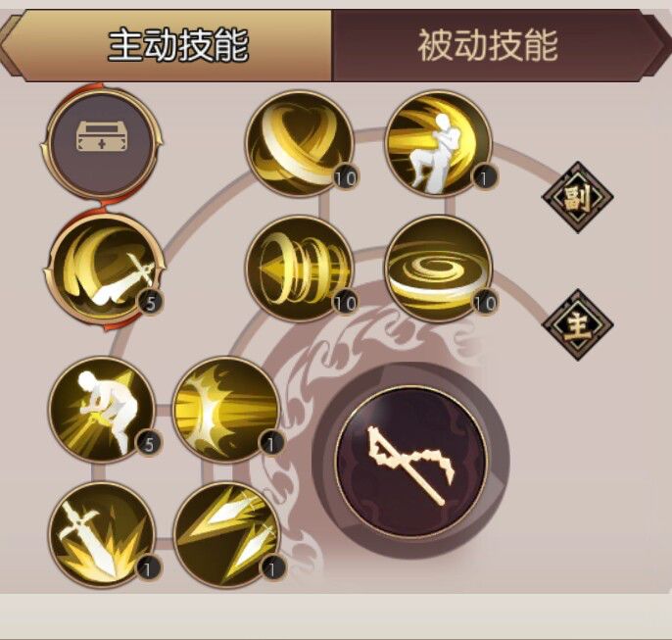Select the crouching figure burst skill

click(102, 410)
